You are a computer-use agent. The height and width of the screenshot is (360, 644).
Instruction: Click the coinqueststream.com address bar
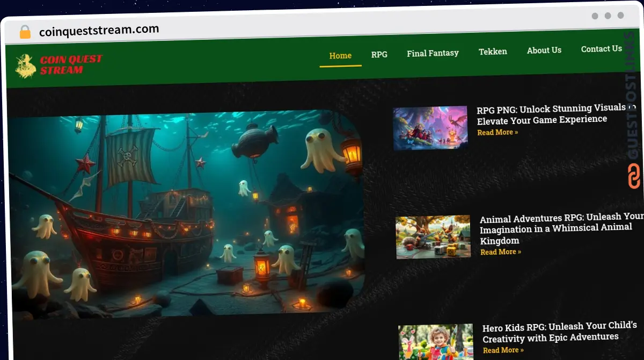99,30
